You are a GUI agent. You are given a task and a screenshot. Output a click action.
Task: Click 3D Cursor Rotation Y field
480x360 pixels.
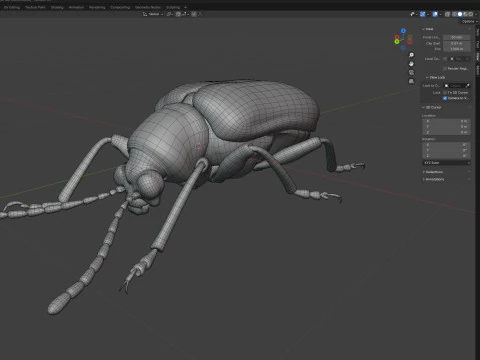[x=446, y=150]
